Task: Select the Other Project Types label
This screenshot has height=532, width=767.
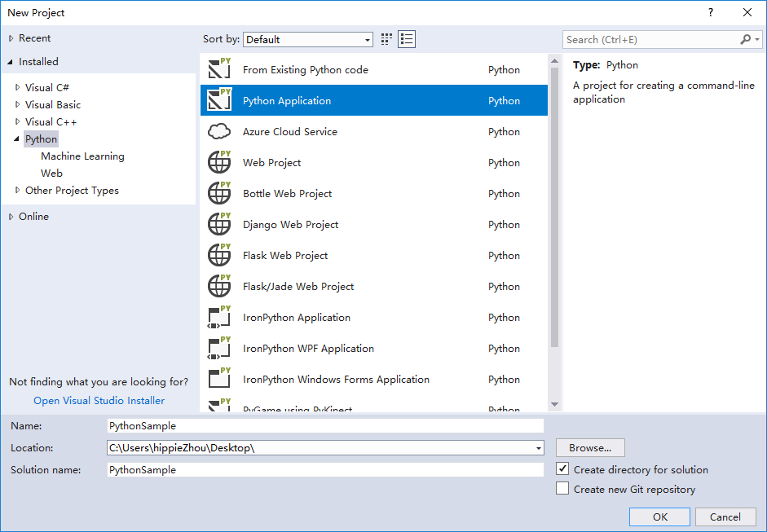Action: (72, 190)
